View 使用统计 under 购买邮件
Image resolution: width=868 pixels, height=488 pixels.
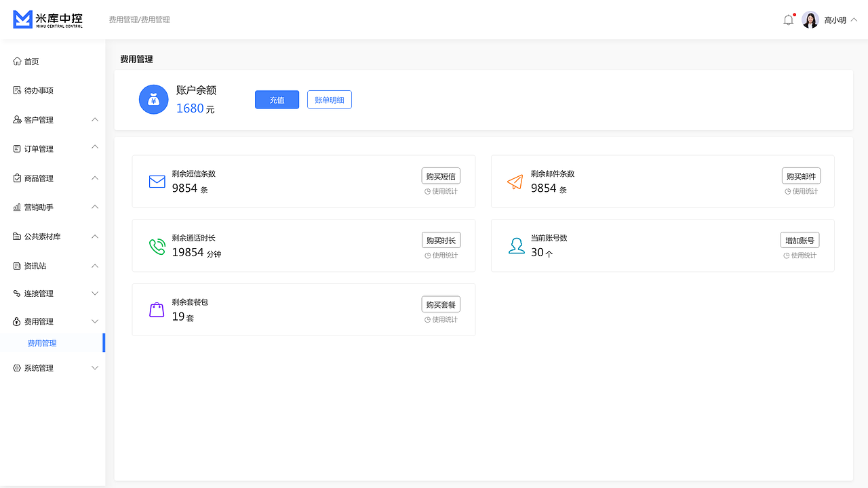click(x=802, y=191)
